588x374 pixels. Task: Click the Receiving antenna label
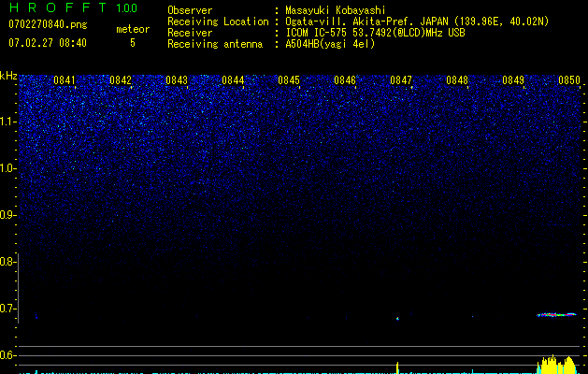pyautogui.click(x=215, y=44)
